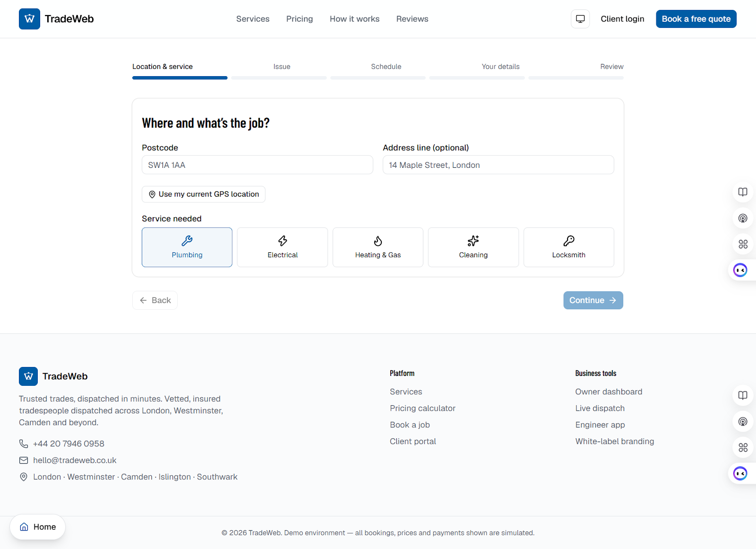Click the TradeWeb logo in header
This screenshot has height=549, width=756.
tap(56, 19)
